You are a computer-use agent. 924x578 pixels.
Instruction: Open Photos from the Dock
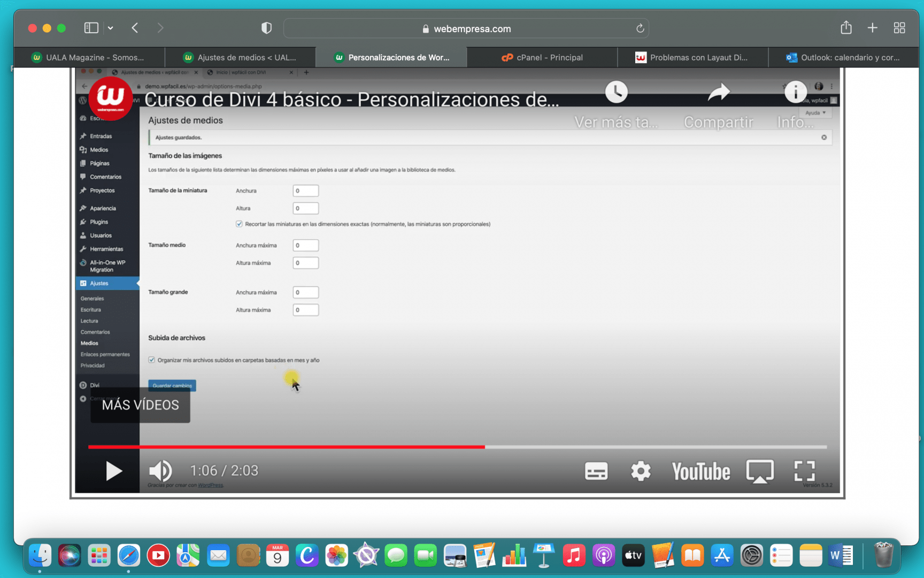coord(337,556)
